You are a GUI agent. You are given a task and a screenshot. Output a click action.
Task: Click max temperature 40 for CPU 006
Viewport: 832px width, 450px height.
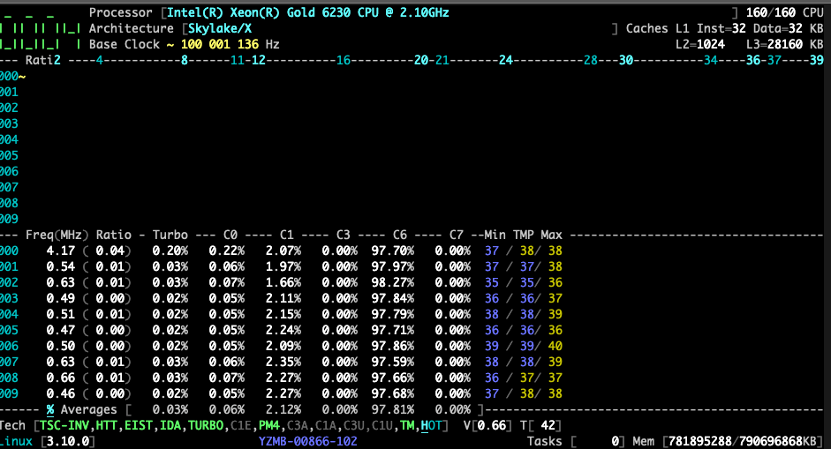click(x=555, y=346)
